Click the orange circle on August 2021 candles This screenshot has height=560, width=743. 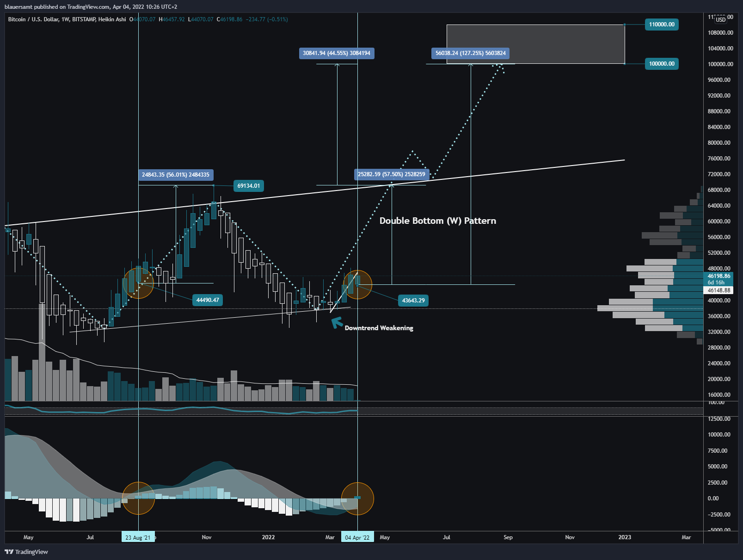(x=138, y=283)
